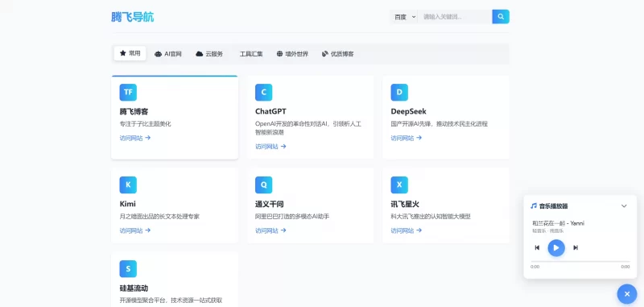Click the Q icon on 通义千问 card
The image size is (644, 307).
(x=264, y=185)
